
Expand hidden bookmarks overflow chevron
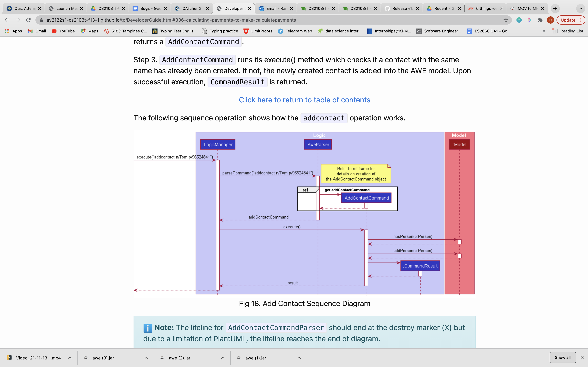click(x=544, y=31)
